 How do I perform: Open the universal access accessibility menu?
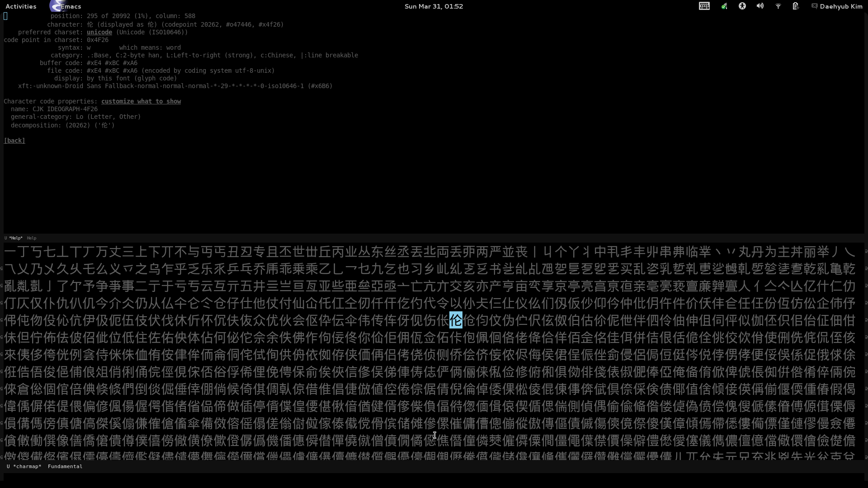742,6
